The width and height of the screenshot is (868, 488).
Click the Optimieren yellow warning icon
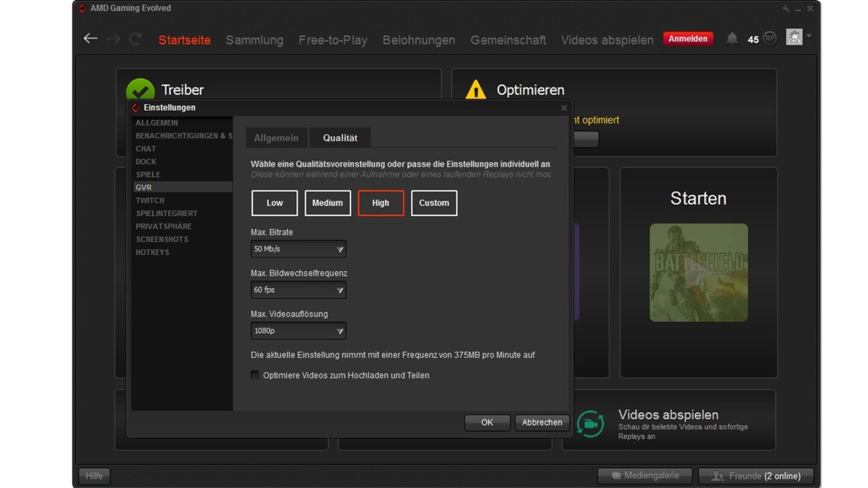pyautogui.click(x=476, y=90)
